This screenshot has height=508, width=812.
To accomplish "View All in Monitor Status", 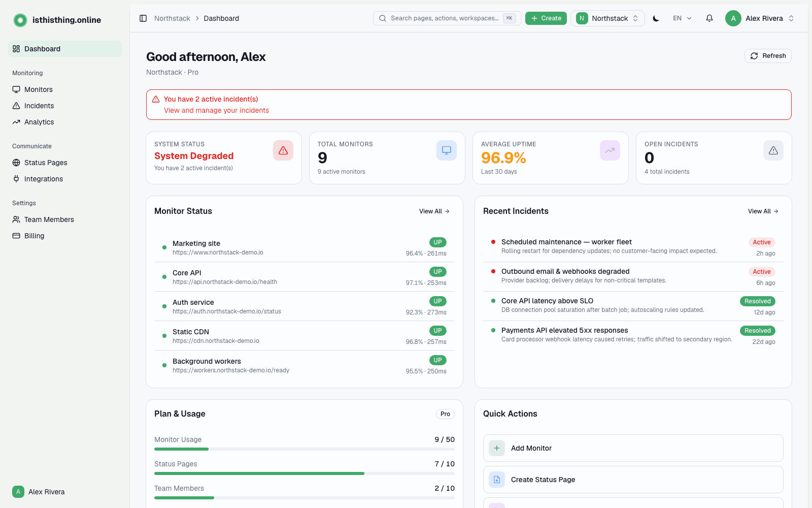I will click(x=434, y=211).
